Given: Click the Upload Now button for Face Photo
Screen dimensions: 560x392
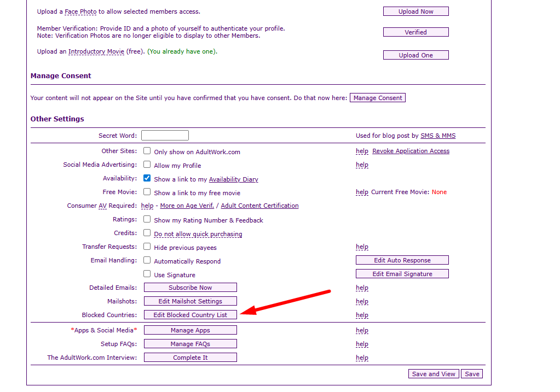Looking at the screenshot, I should [415, 11].
